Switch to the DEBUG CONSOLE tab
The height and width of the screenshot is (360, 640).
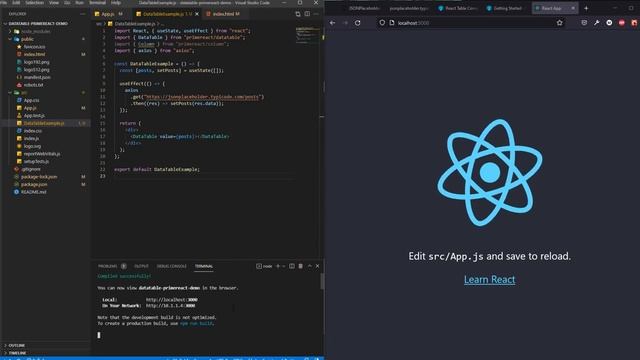(x=171, y=266)
